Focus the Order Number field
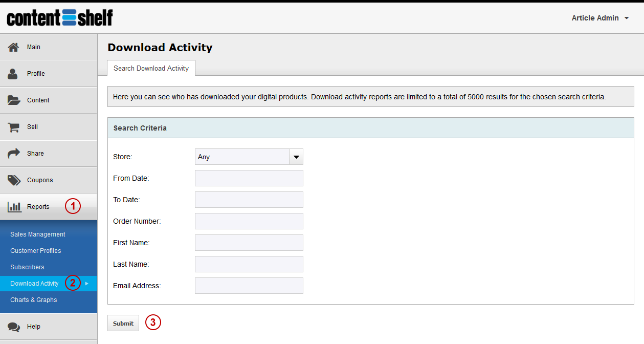644x344 pixels. tap(249, 221)
